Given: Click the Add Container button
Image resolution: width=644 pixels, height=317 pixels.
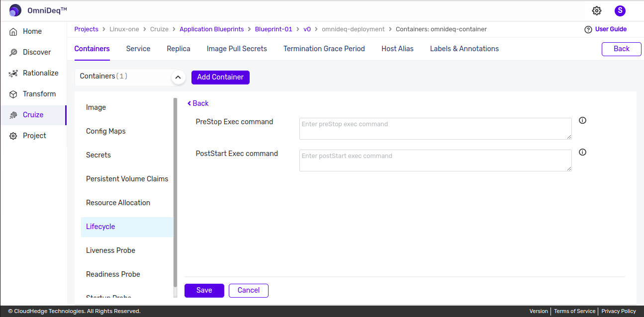Looking at the screenshot, I should (x=220, y=77).
